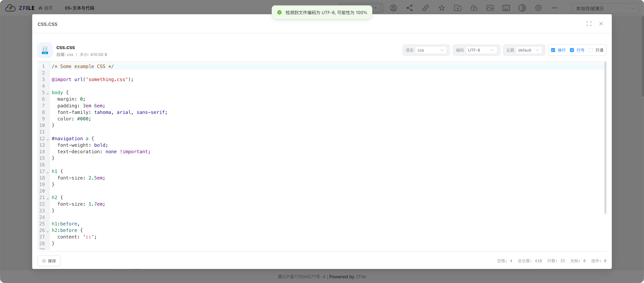Open the 编码 UTF-8 encoding dropdown
Screen dimensions: 644x283
point(481,50)
